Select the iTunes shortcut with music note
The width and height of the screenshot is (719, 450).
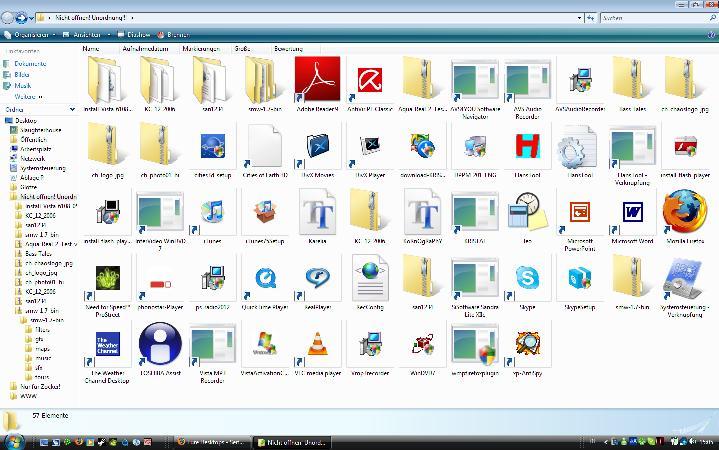(212, 212)
